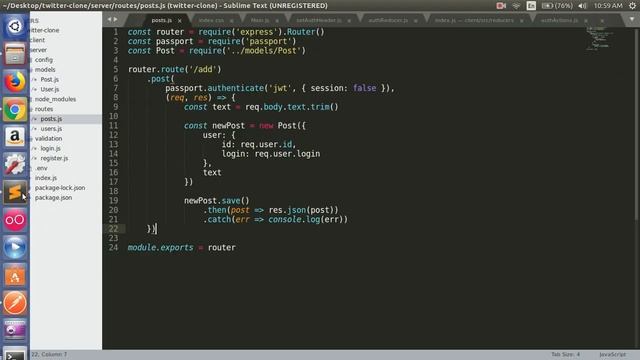Open System Settings wrench-and-gear dock icon
This screenshot has width=640, height=360.
pos(15,164)
